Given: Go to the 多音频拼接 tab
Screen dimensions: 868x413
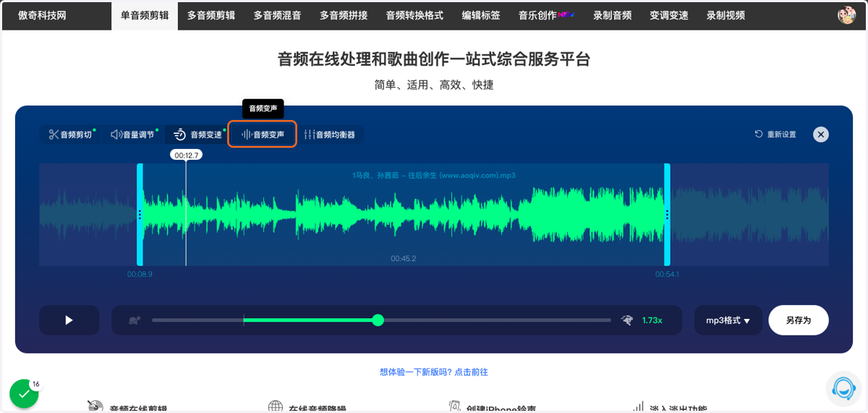Looking at the screenshot, I should (344, 15).
